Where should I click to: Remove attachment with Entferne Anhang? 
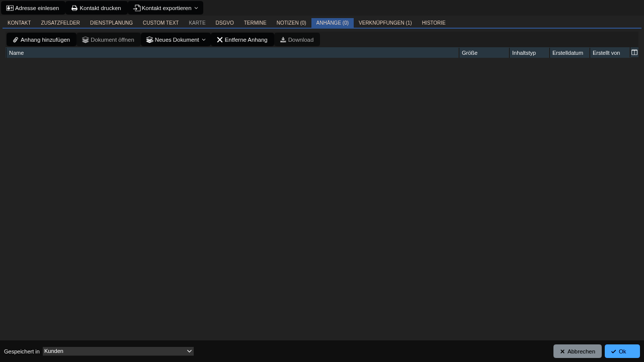[242, 40]
